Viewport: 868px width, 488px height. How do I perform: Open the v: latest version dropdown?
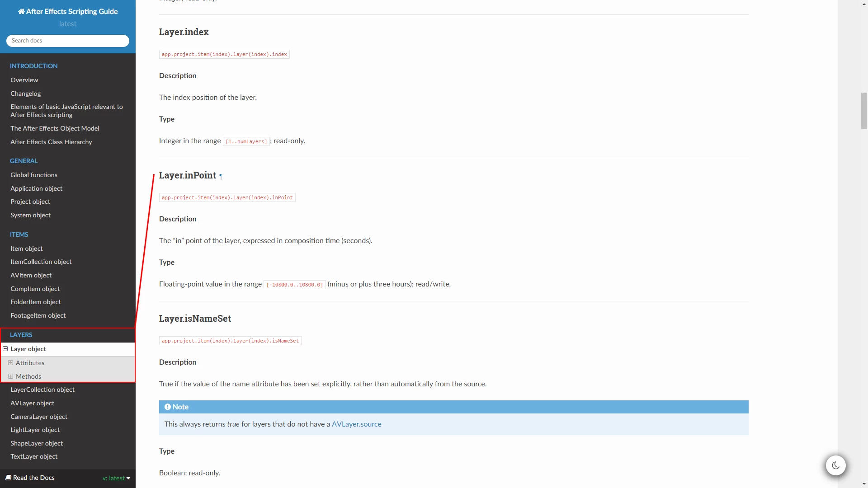click(x=116, y=478)
